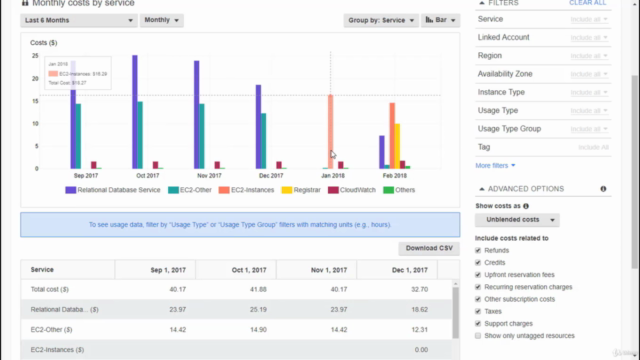Select the Total cost ($) row label
This screenshot has width=640, height=360.
[50, 289]
